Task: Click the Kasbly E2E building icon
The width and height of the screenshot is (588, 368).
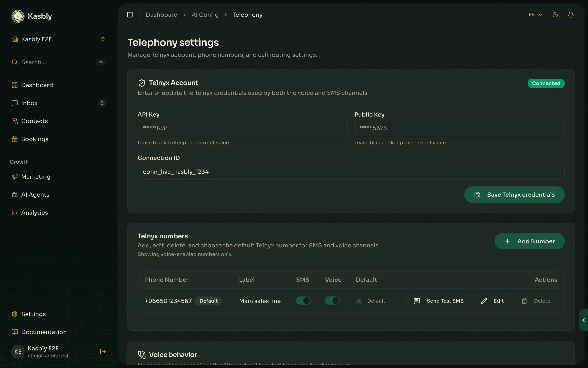Action: (14, 39)
